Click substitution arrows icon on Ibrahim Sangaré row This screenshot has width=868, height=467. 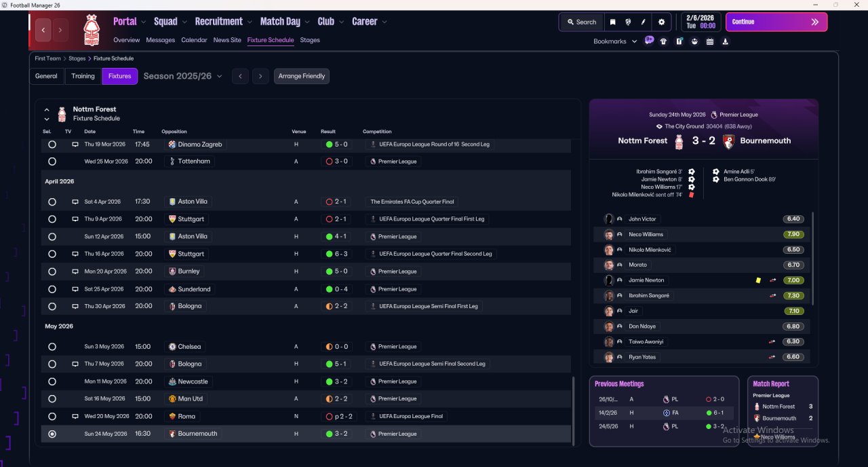pos(772,296)
